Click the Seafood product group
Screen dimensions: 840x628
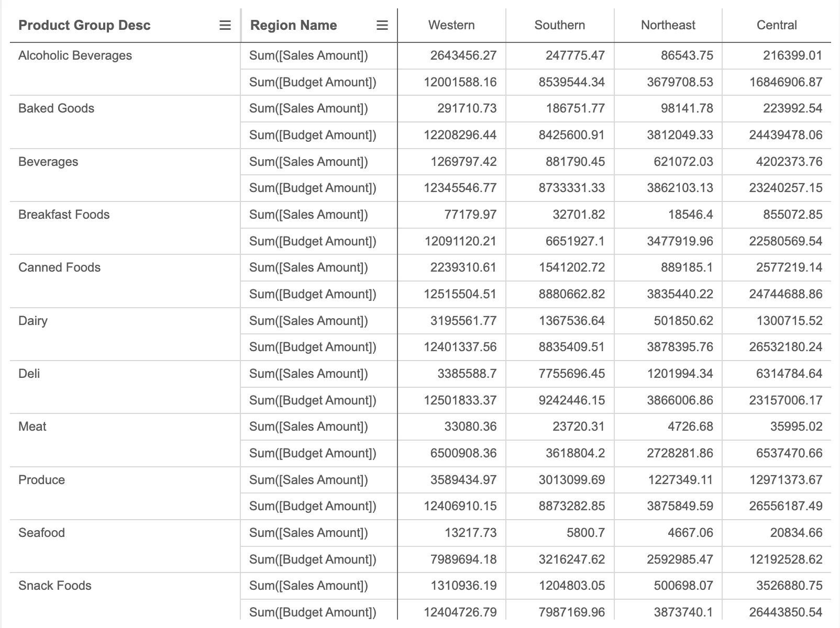pos(41,533)
